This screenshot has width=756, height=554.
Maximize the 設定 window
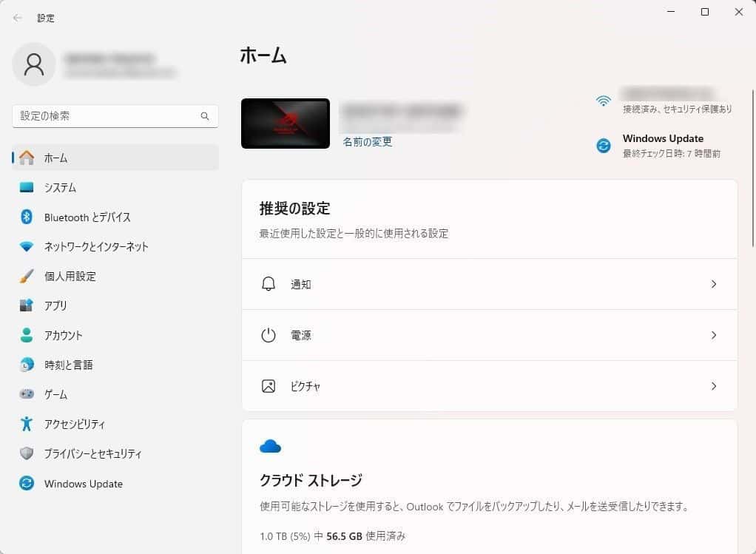point(705,12)
